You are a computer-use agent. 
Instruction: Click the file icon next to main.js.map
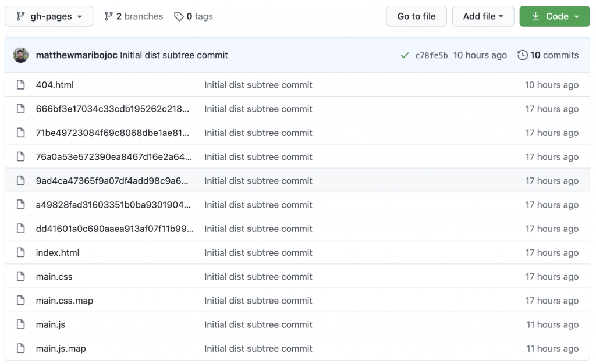[x=21, y=349]
